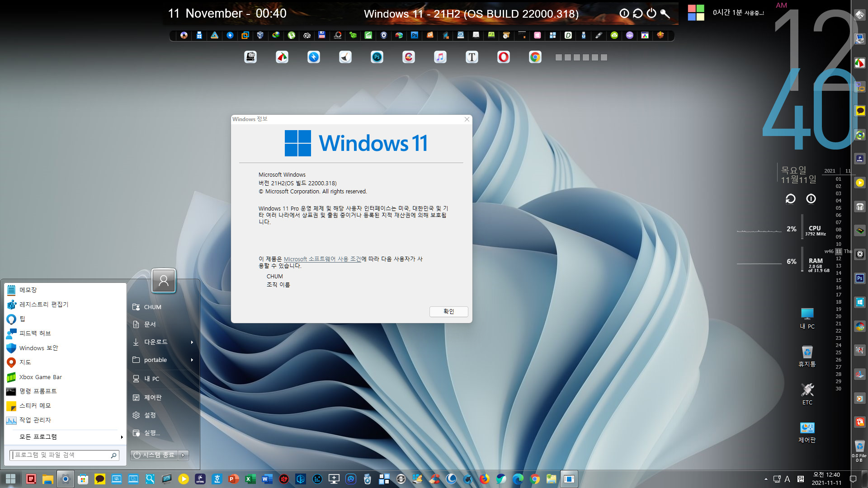Expand the 다운로드 submenu arrow
The height and width of the screenshot is (488, 868).
192,342
